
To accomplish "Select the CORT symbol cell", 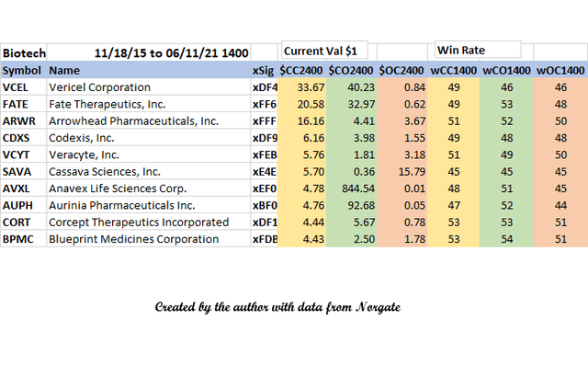I will (x=23, y=223).
